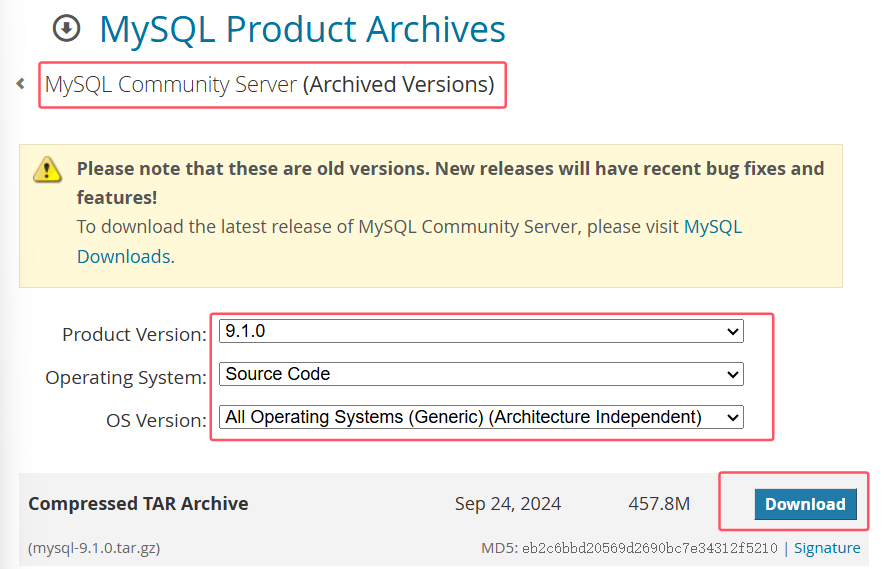Click MySQL Community Server (Archived Versions) text

click(270, 84)
